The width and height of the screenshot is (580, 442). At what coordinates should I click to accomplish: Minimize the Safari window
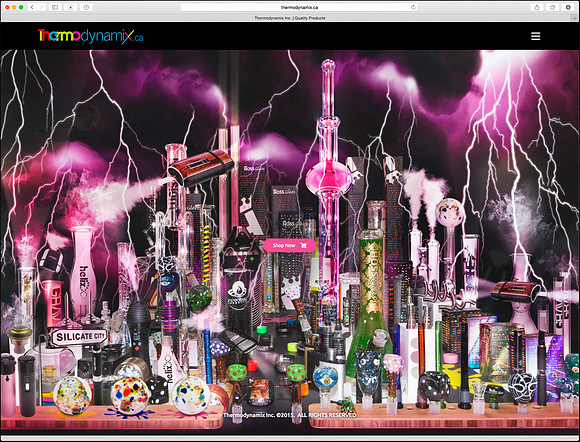14,7
